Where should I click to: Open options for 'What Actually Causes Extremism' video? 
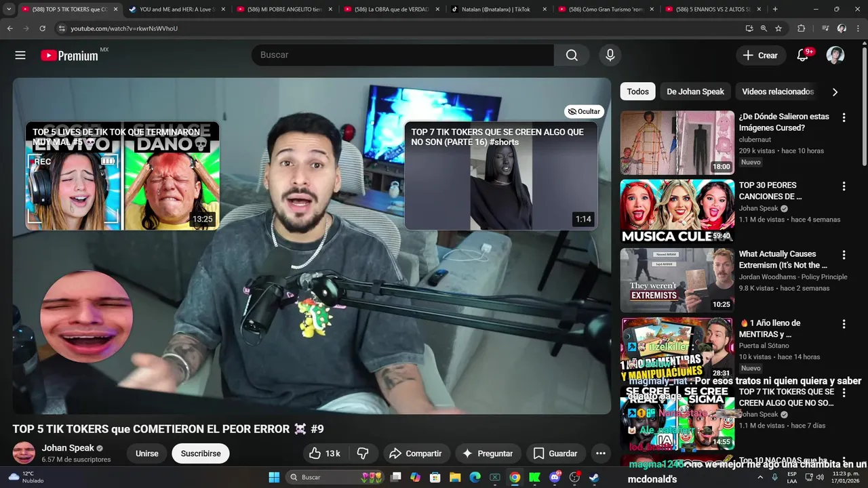coord(844,256)
